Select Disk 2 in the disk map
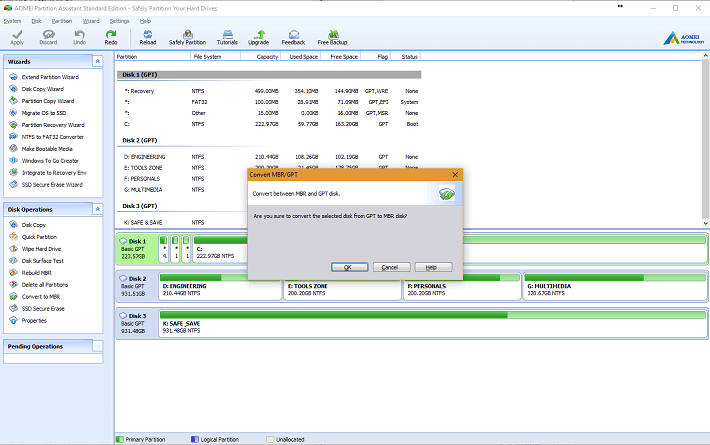710x445 pixels. pyautogui.click(x=136, y=286)
